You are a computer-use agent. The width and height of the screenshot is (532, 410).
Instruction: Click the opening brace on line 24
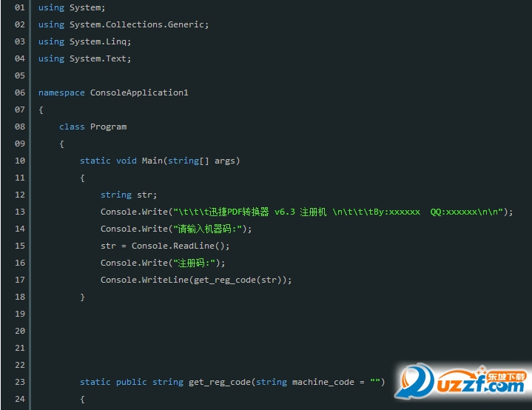(82, 399)
